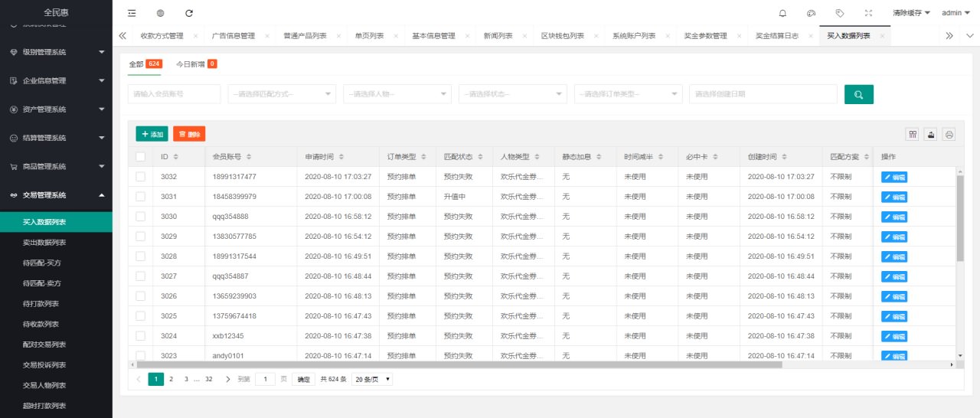Open the 请选择状态 dropdown
This screenshot has width=980, height=418.
click(x=513, y=94)
